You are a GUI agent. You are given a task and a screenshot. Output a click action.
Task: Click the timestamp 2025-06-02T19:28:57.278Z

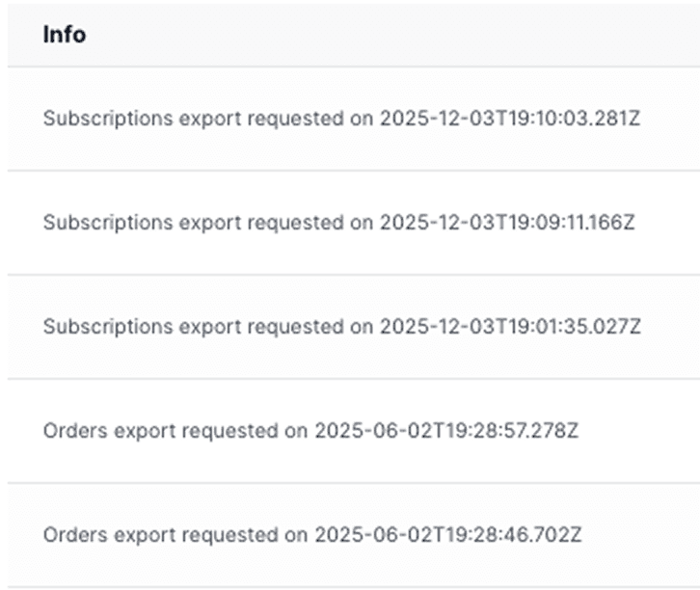(x=446, y=431)
